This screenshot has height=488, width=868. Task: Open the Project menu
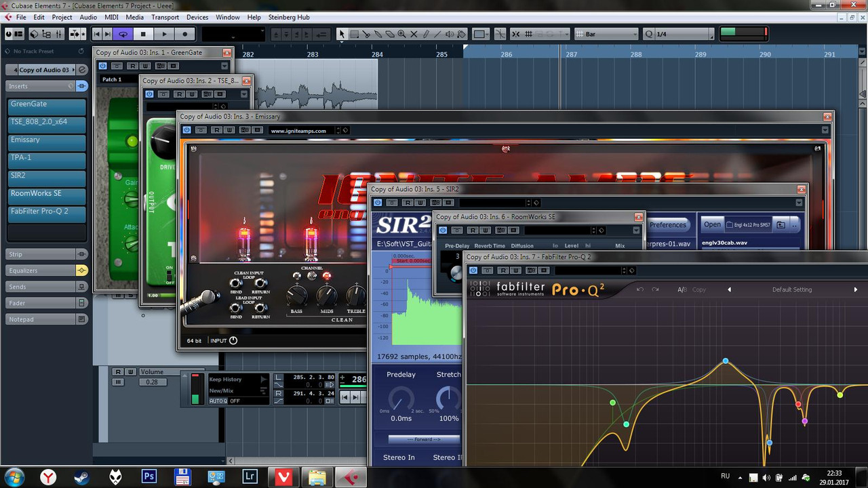click(62, 17)
